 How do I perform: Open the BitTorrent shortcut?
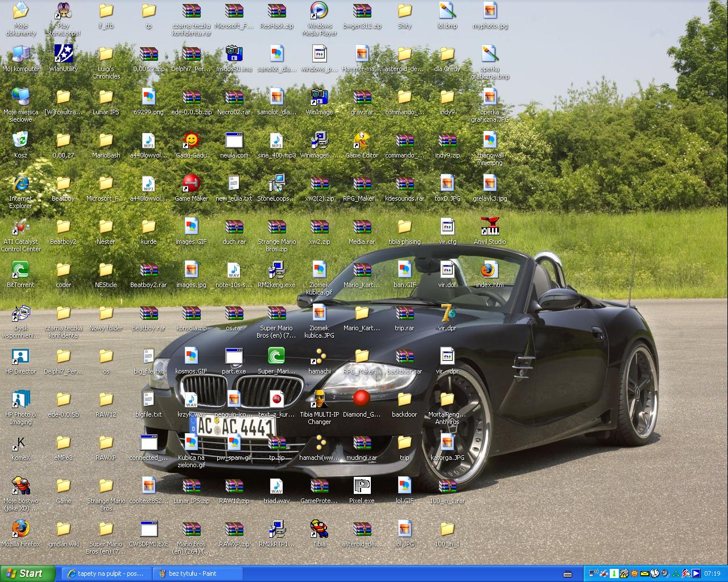click(20, 271)
